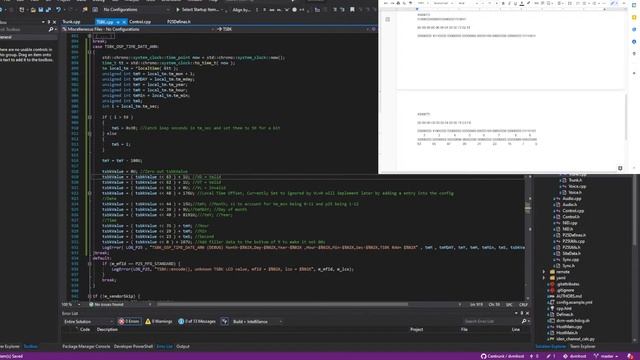The width and height of the screenshot is (640, 360).
Task: Select the Error List bottom tab
Action: pyautogui.click(x=164, y=347)
